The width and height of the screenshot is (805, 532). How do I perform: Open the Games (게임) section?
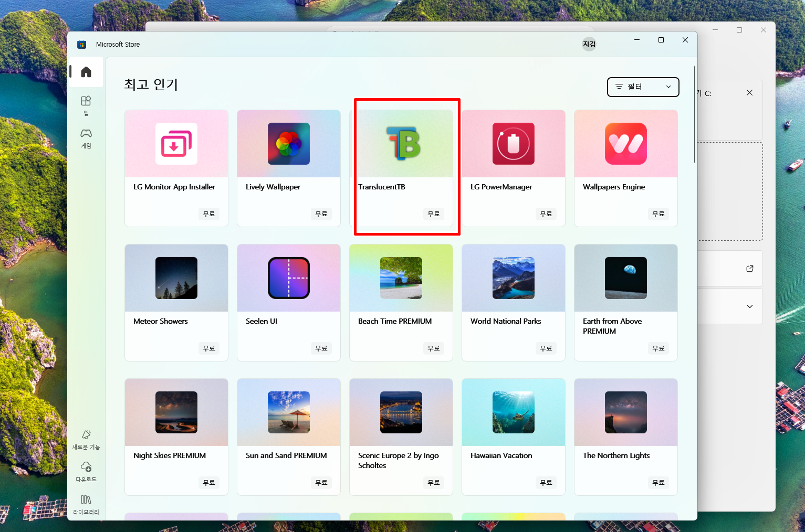(x=86, y=138)
